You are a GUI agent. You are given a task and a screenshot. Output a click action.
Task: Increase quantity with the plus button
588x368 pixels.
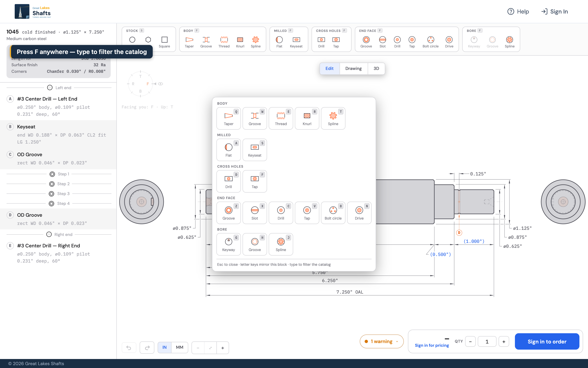pyautogui.click(x=504, y=341)
